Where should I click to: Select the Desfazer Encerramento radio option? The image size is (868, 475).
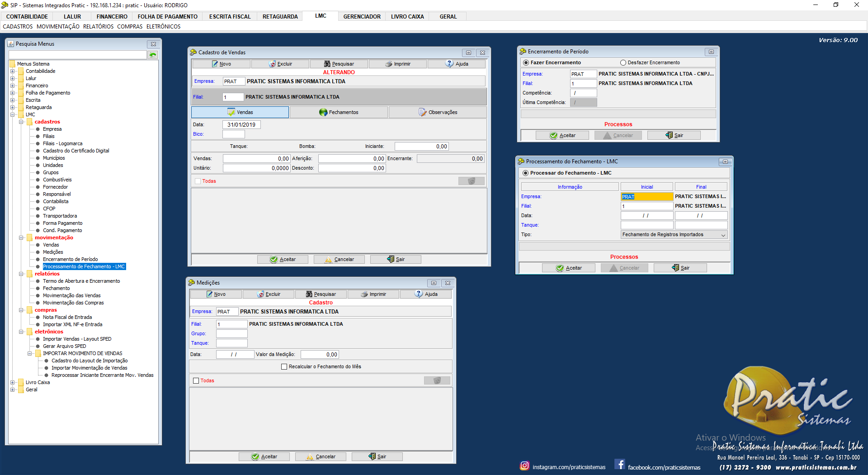[x=623, y=63]
